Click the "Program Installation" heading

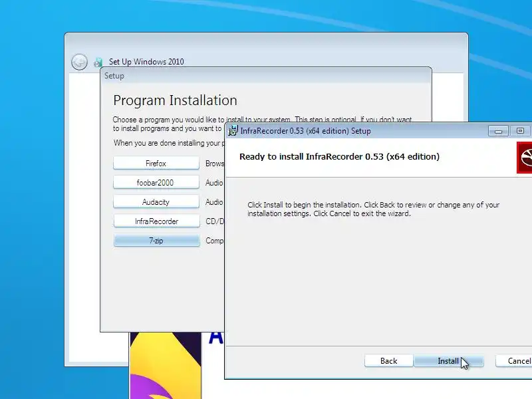(175, 100)
